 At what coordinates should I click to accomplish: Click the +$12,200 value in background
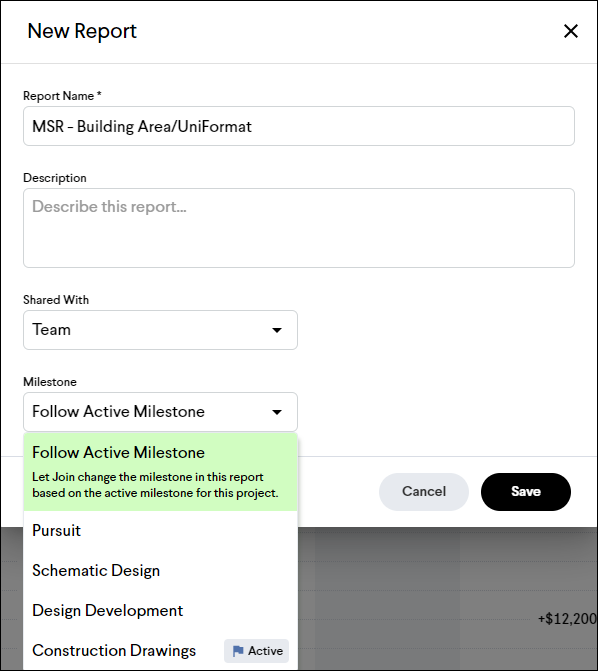(x=567, y=619)
